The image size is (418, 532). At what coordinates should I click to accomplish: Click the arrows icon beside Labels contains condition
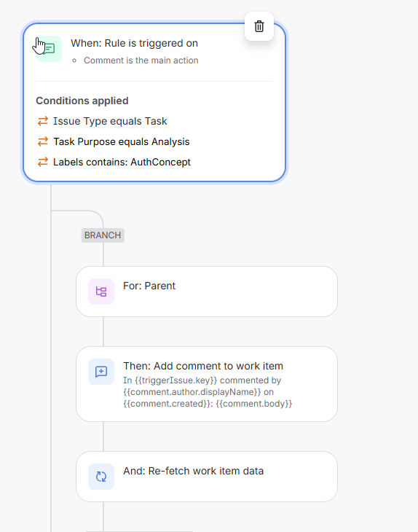pyautogui.click(x=43, y=162)
